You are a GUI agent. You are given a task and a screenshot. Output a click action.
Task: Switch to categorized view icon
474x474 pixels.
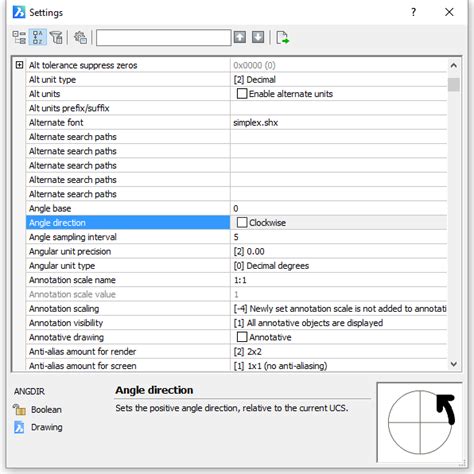pos(19,37)
